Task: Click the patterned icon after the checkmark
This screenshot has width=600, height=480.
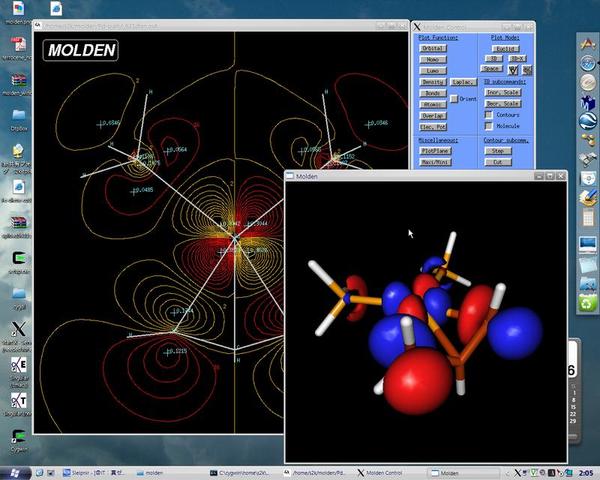Action: (x=527, y=70)
